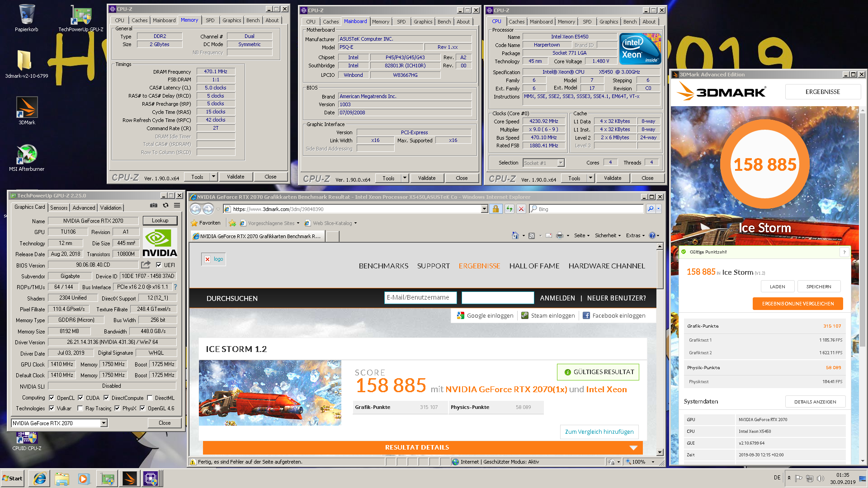Toggle the CUDA checkbox

click(x=80, y=398)
